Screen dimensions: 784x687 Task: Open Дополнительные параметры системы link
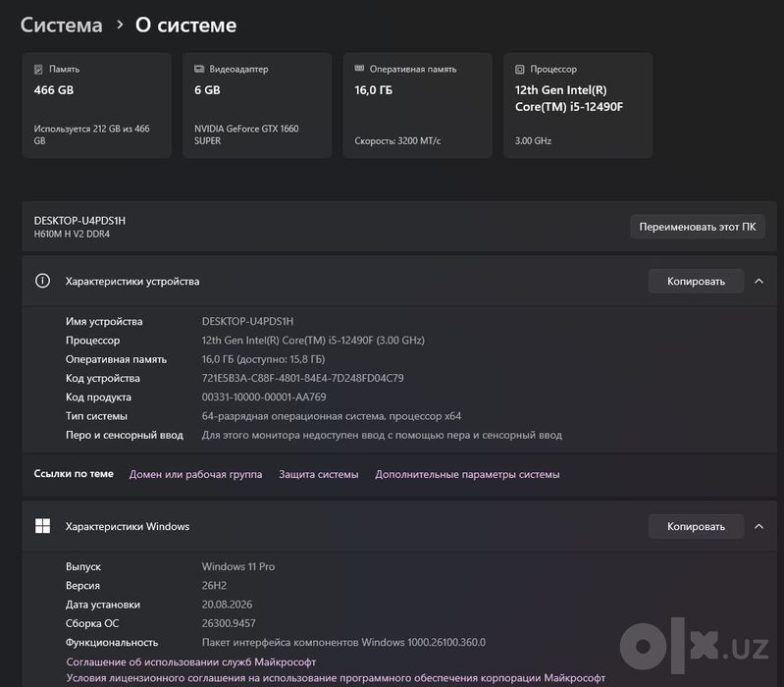click(467, 474)
